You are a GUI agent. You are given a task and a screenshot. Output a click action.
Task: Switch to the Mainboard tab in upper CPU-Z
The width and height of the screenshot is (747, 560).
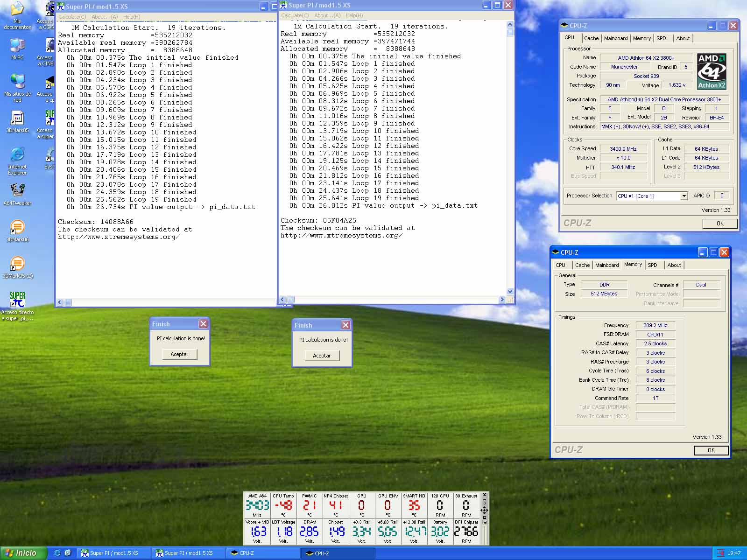[x=616, y=38]
